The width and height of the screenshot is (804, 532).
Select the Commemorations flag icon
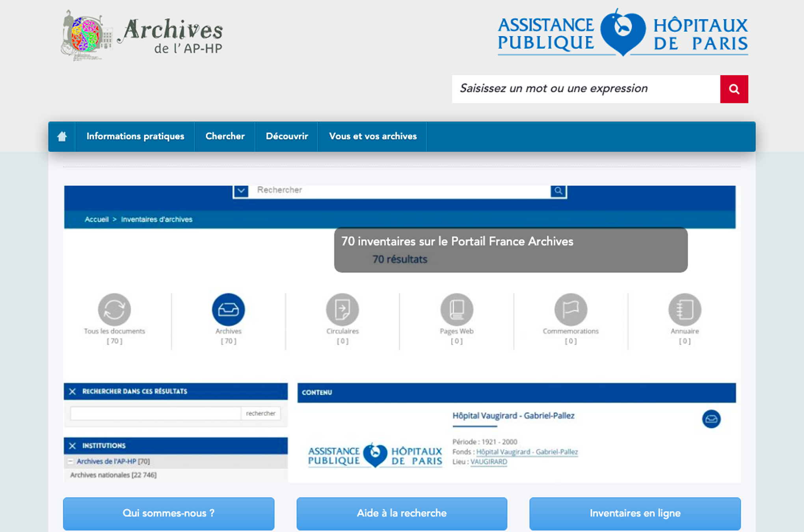pyautogui.click(x=571, y=309)
